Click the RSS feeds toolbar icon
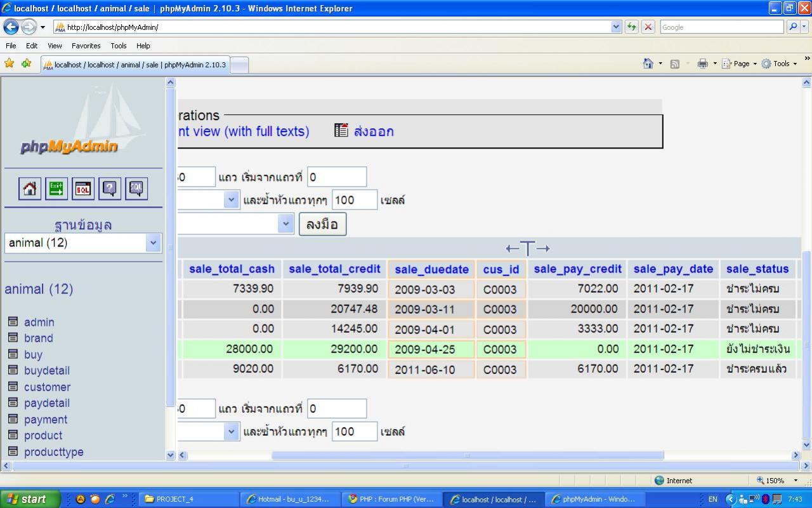The image size is (812, 508). click(x=675, y=63)
